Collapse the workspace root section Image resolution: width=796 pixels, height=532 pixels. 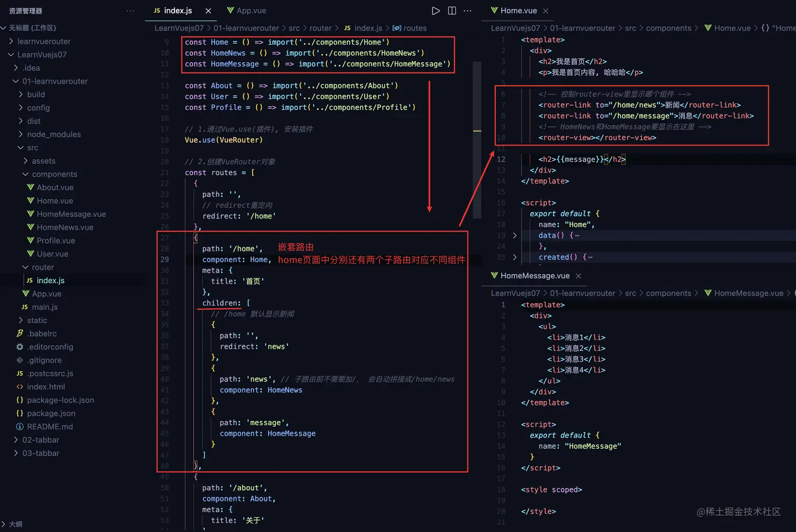click(33, 28)
